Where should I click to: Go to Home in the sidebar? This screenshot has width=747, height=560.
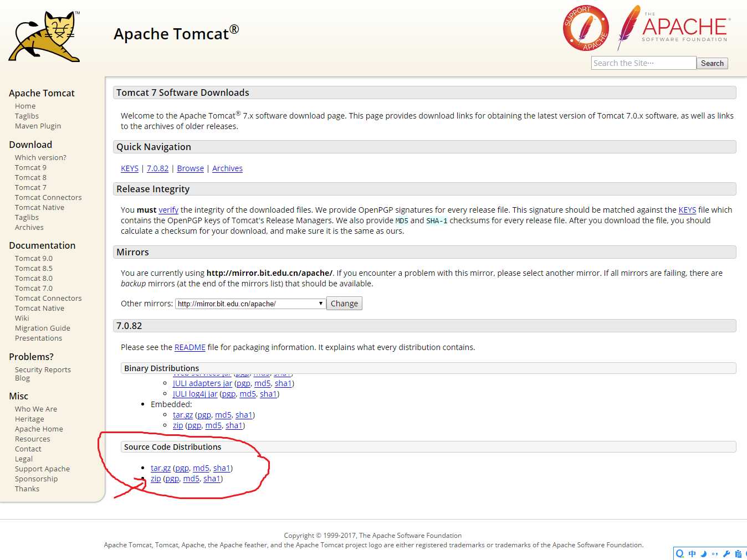[25, 106]
